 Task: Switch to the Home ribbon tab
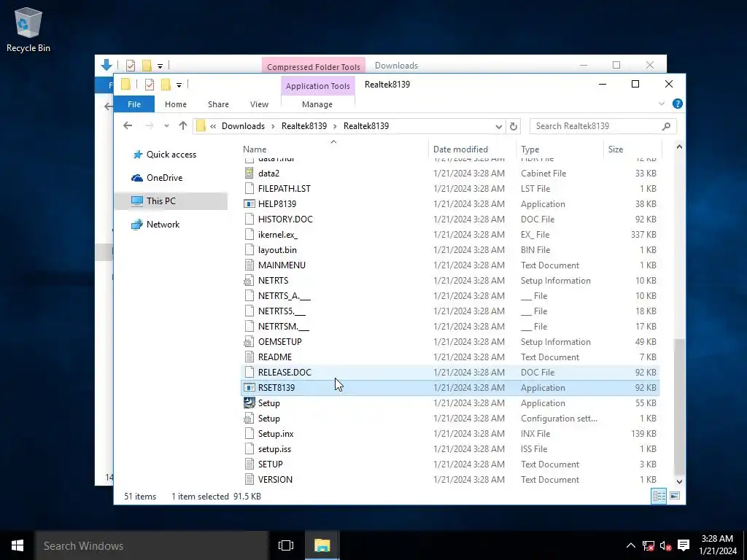(x=175, y=104)
